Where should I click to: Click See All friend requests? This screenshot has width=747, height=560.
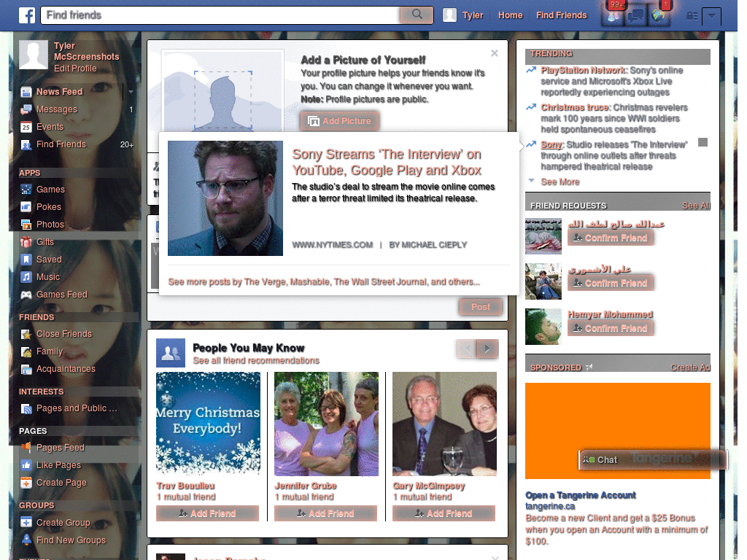[696, 206]
